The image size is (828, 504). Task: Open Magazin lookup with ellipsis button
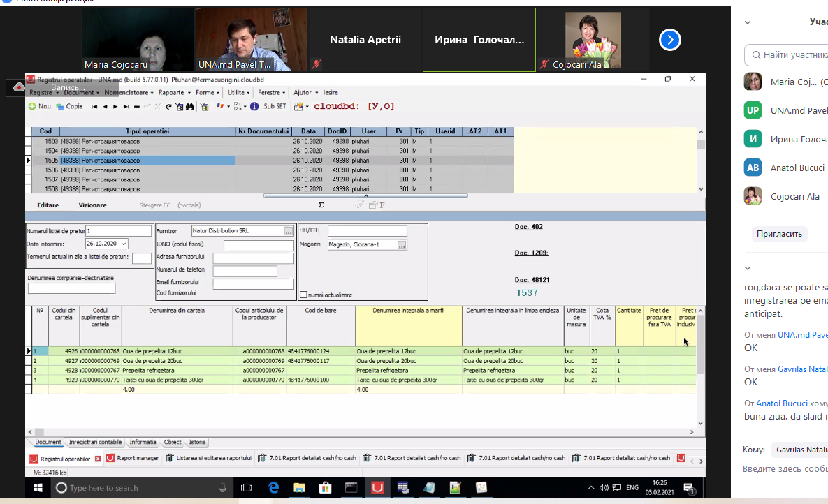402,245
